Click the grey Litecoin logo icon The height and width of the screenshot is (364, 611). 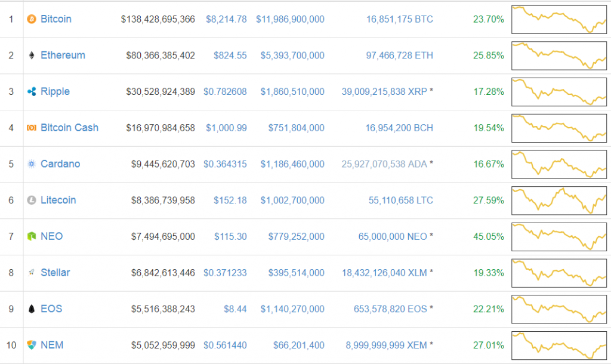click(x=32, y=200)
